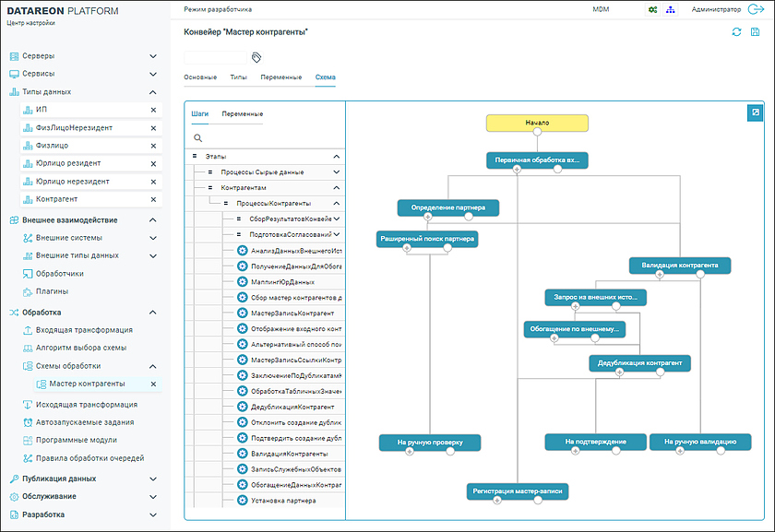Click the tag icon beside the input field
Viewport: 775px width, 532px height.
[256, 57]
